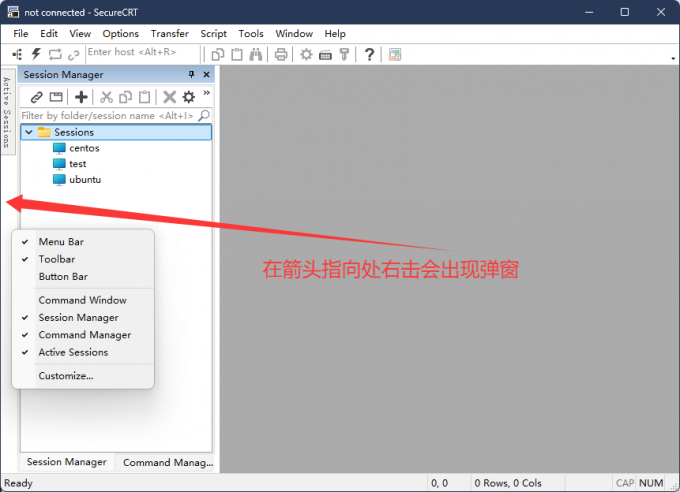680x492 pixels.
Task: Maximize the SecureCRT window
Action: point(624,12)
